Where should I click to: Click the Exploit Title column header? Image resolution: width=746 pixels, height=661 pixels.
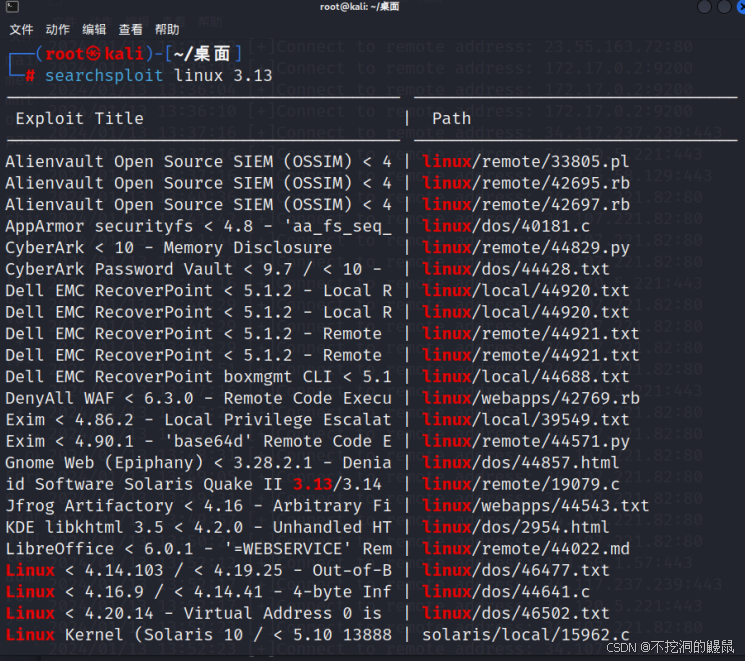(x=79, y=118)
